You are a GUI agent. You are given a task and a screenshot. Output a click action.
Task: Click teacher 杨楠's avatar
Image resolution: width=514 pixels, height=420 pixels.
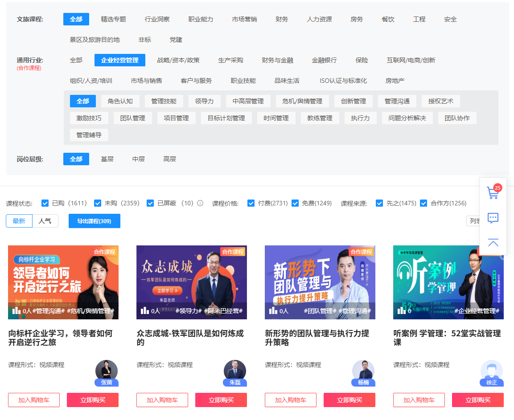point(363,371)
